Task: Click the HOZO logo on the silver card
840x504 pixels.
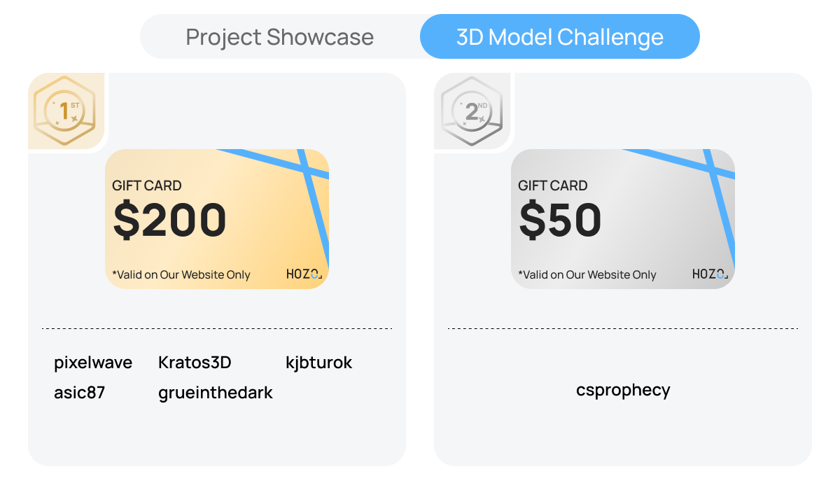Action: [710, 274]
